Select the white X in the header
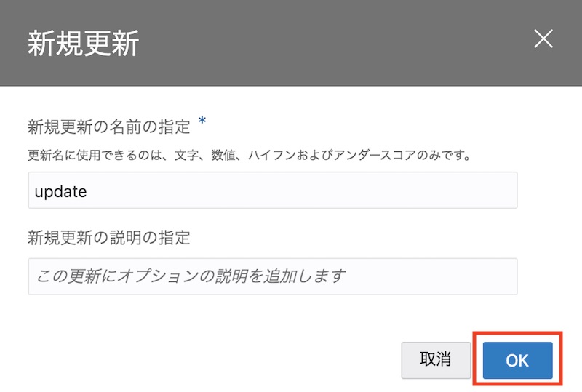The image size is (582, 392). pyautogui.click(x=543, y=39)
